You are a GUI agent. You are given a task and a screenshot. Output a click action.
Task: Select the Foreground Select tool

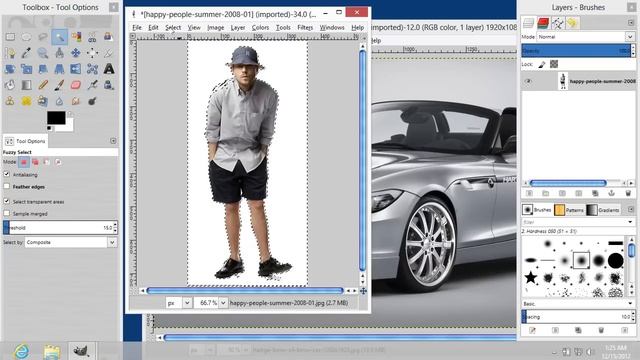tap(109, 37)
